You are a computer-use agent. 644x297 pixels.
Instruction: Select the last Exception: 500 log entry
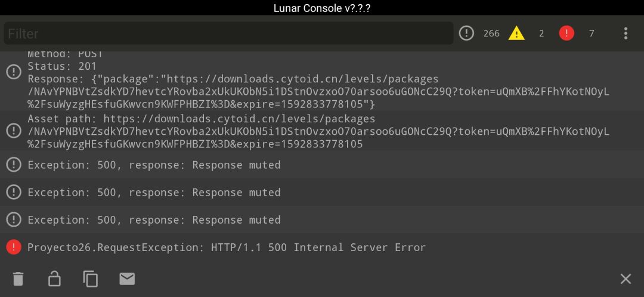point(322,220)
